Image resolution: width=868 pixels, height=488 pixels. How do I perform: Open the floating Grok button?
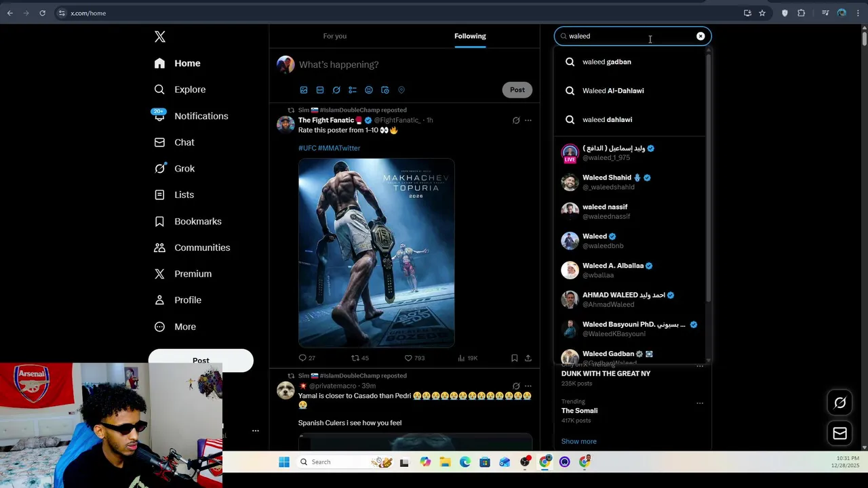pos(840,403)
